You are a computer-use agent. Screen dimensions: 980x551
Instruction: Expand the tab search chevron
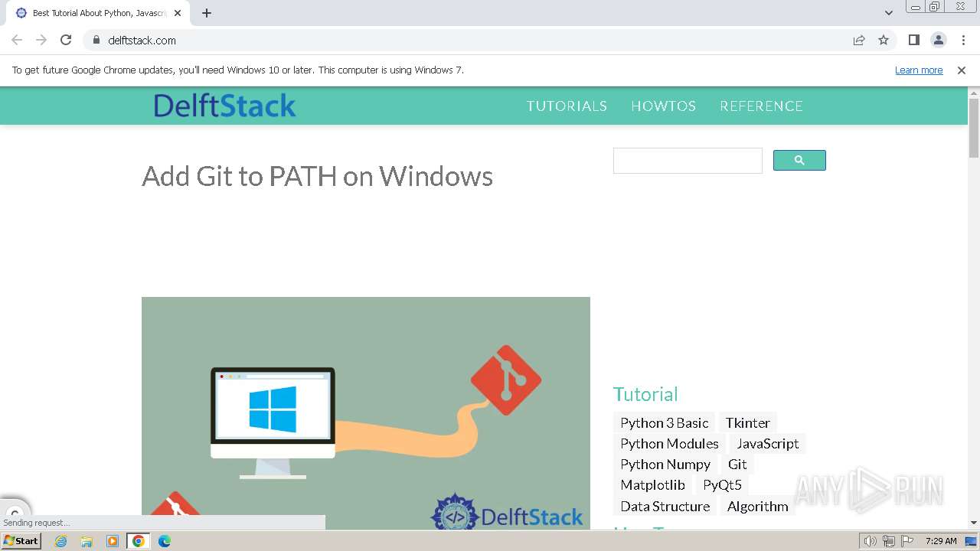click(x=888, y=13)
